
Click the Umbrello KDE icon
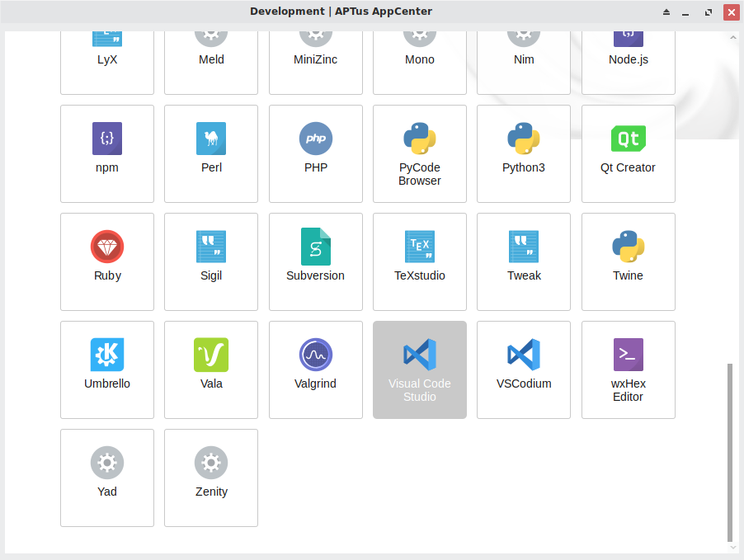tap(107, 355)
